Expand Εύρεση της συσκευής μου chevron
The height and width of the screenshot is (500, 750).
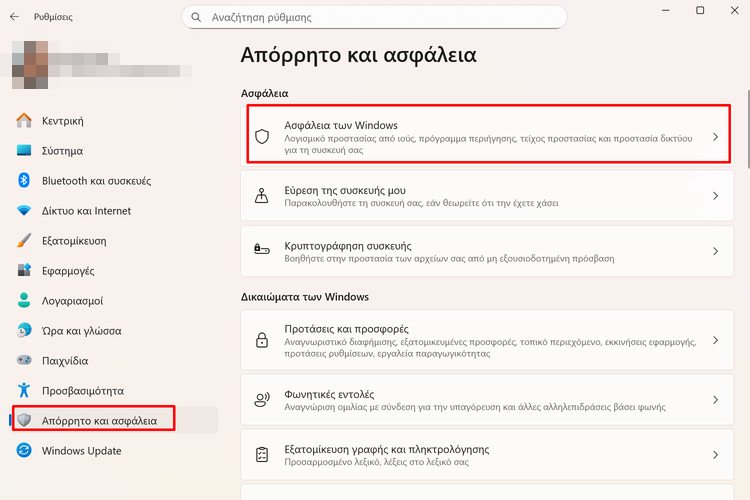point(715,196)
